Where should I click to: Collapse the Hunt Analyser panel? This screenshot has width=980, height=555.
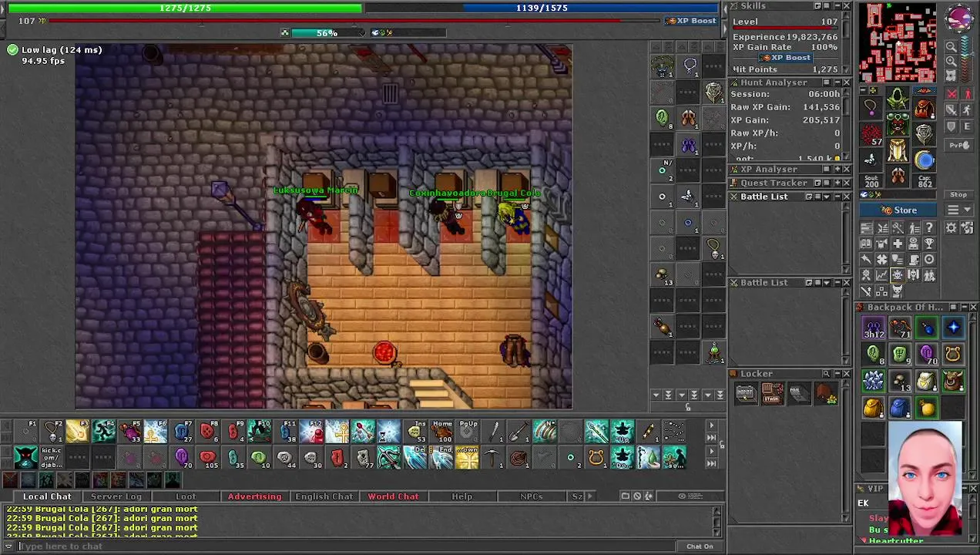(837, 82)
